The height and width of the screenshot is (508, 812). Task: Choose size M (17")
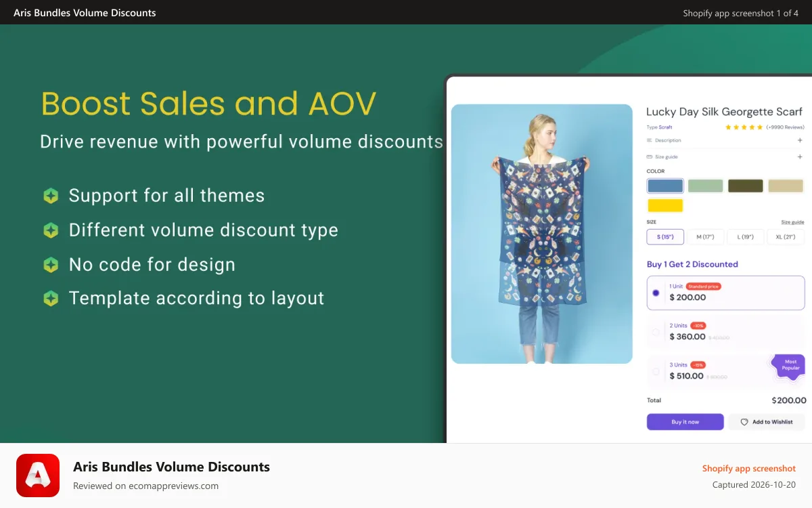click(x=705, y=236)
